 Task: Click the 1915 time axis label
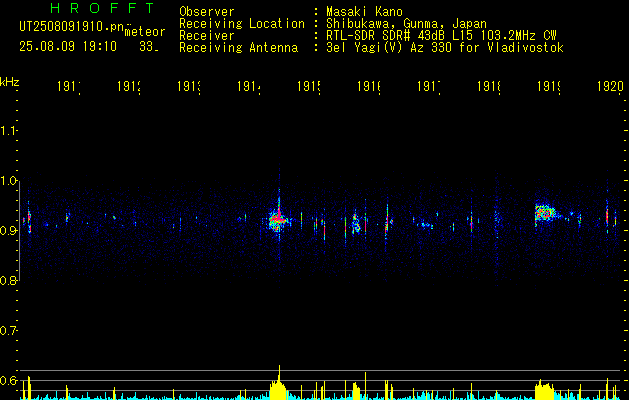(309, 86)
